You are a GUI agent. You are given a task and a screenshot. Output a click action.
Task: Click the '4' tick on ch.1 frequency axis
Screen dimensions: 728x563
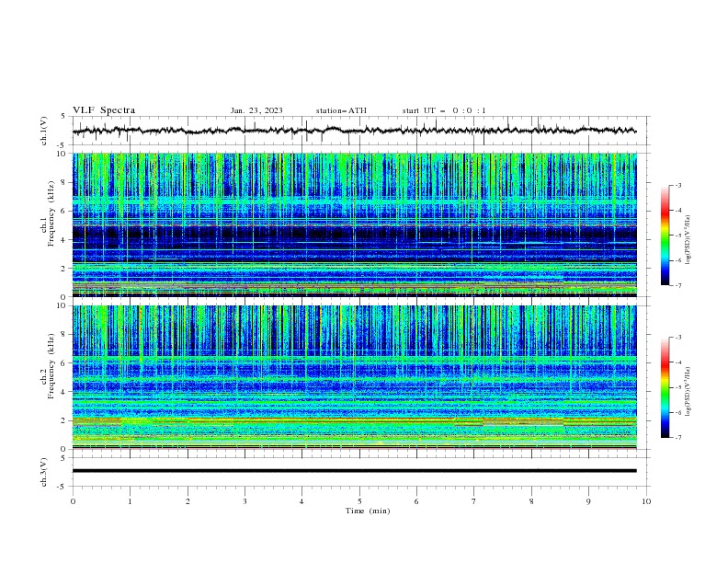point(64,240)
